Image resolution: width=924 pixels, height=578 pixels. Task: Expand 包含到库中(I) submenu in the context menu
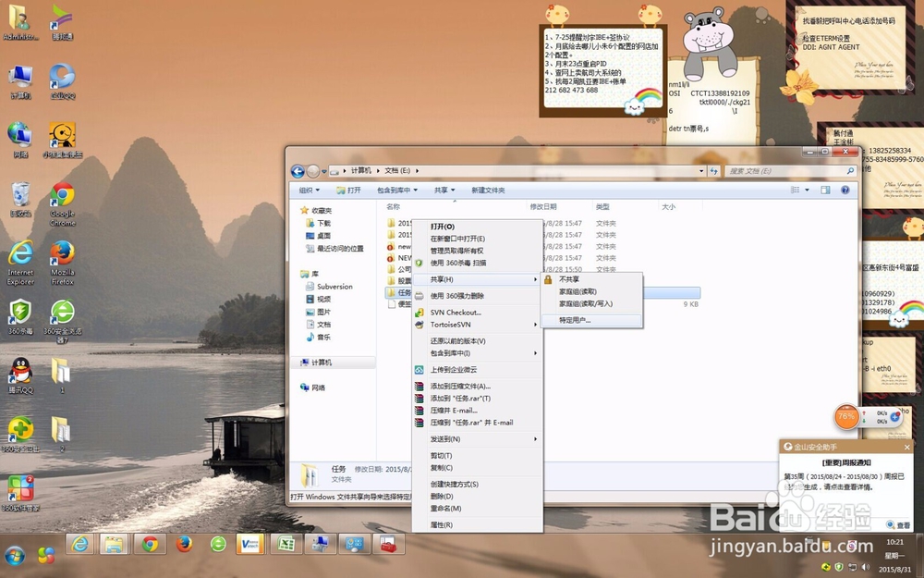pos(477,353)
